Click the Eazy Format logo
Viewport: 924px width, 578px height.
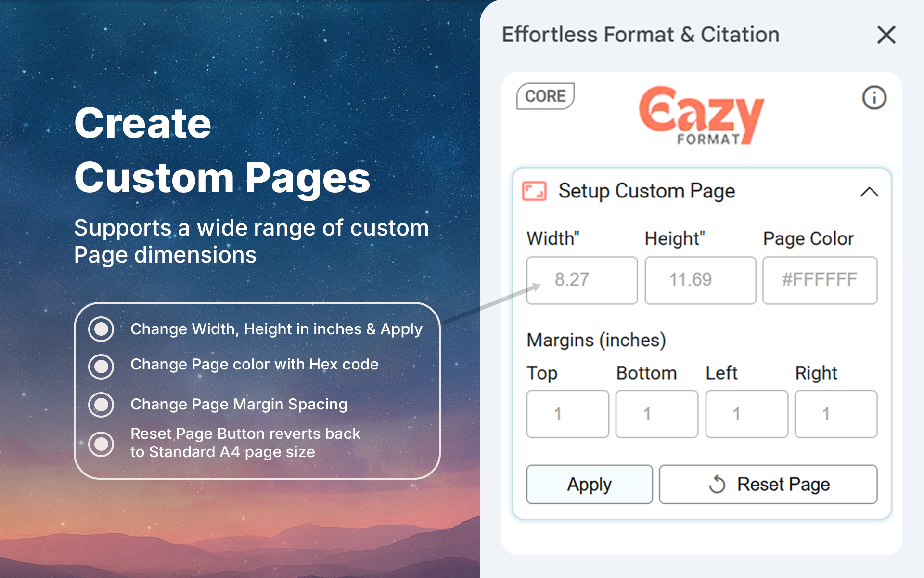701,116
